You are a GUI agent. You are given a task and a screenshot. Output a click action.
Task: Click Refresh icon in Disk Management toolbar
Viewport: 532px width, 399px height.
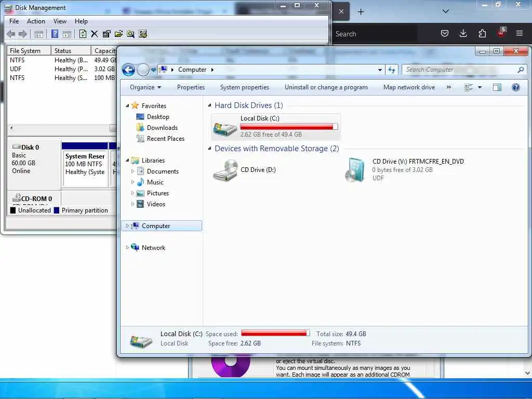tap(83, 34)
